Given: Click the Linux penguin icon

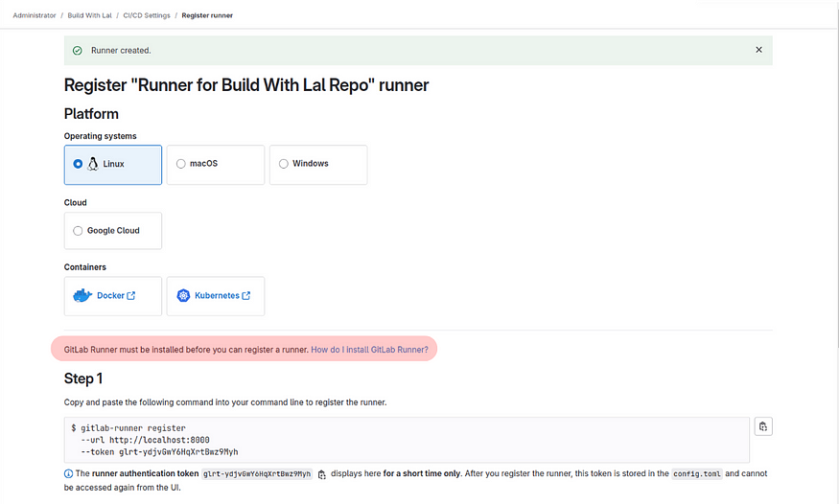Looking at the screenshot, I should click(x=93, y=164).
